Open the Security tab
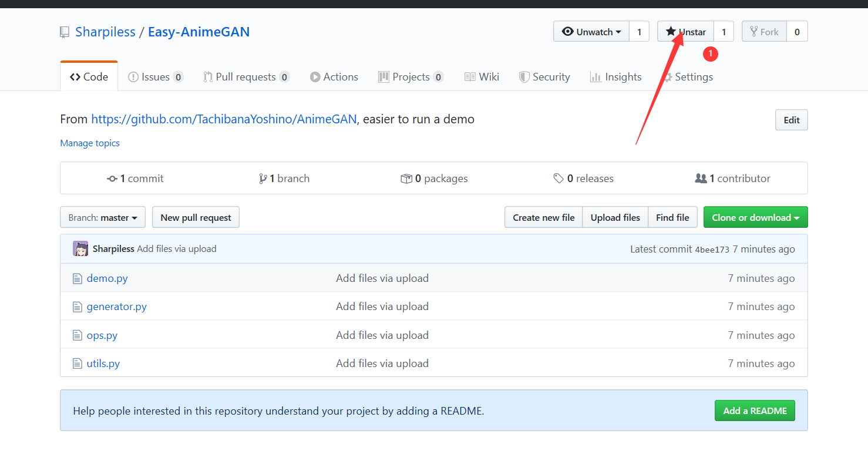The image size is (868, 471). (x=544, y=77)
